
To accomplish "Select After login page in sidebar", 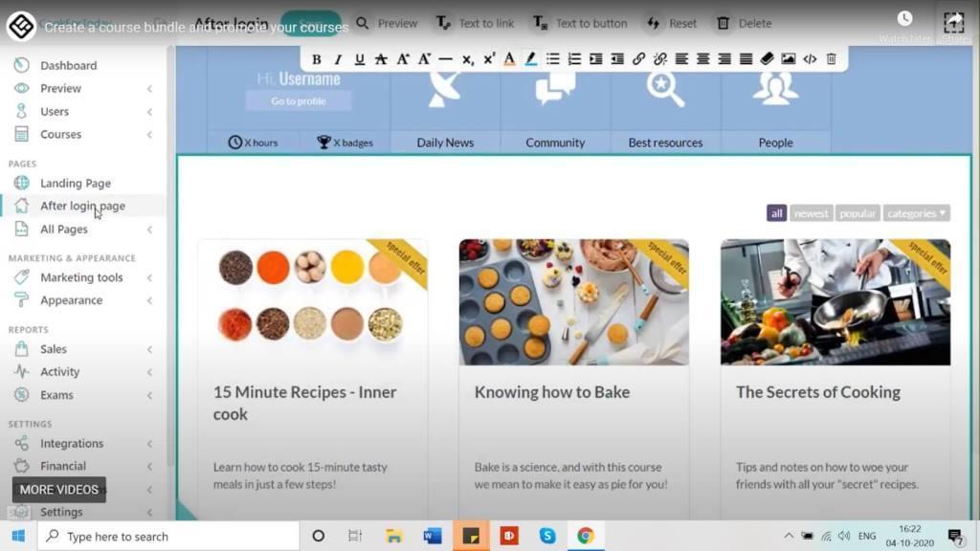I will tap(84, 207).
